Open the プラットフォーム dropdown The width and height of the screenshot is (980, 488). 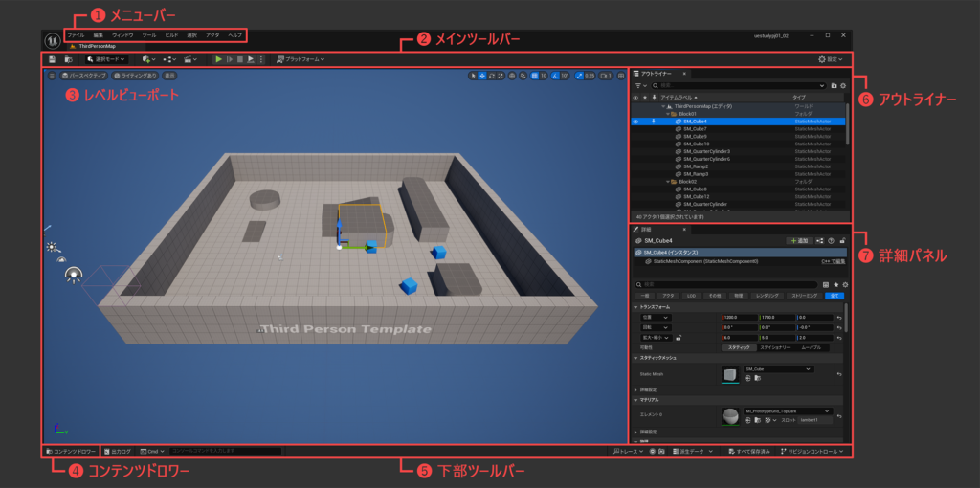click(x=301, y=59)
